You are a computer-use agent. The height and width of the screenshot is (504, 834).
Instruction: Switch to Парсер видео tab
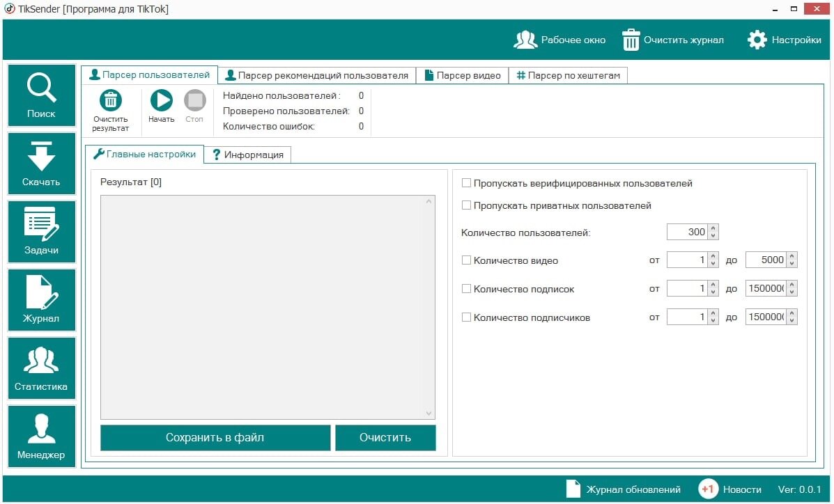click(462, 75)
